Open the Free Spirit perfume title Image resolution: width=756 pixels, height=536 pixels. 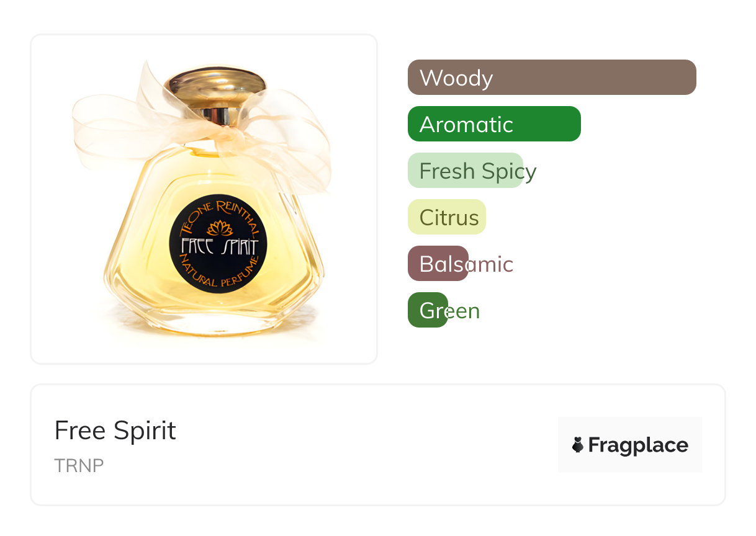coord(115,431)
